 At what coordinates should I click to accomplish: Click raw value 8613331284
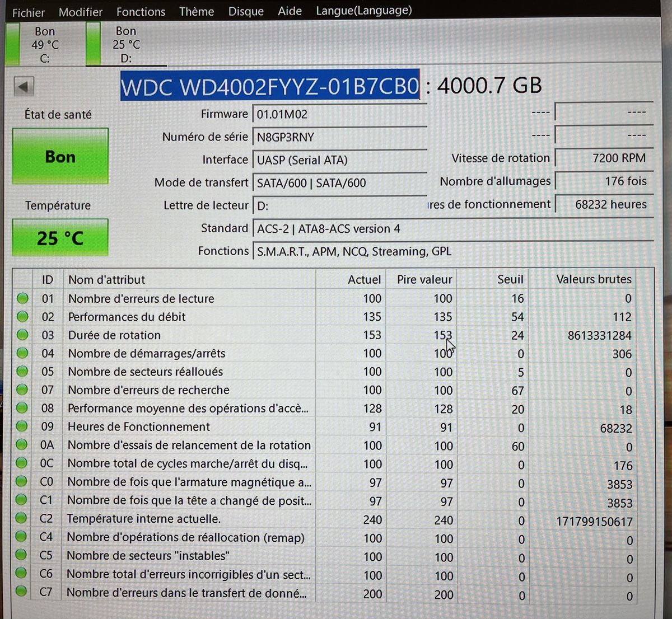point(599,336)
